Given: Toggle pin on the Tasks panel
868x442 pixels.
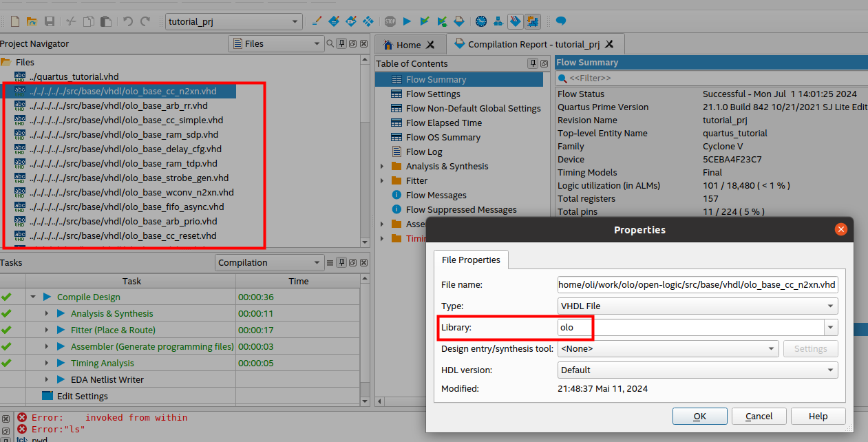Looking at the screenshot, I should (x=341, y=262).
